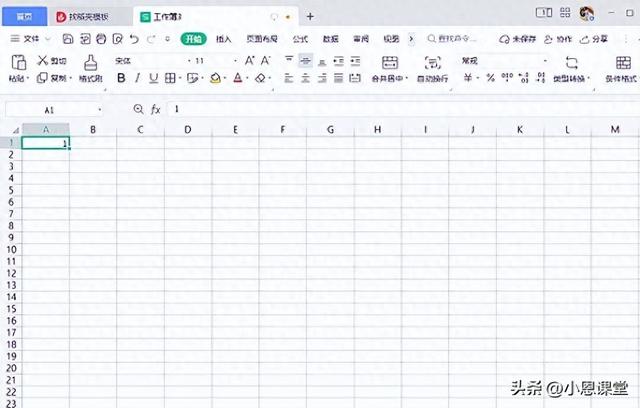Screen dimensions: 640x408
Task: Decrease font size with smaller A
Action: (266, 61)
